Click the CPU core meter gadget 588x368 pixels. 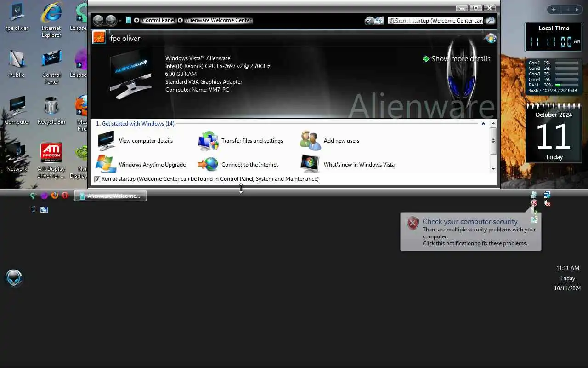554,76
